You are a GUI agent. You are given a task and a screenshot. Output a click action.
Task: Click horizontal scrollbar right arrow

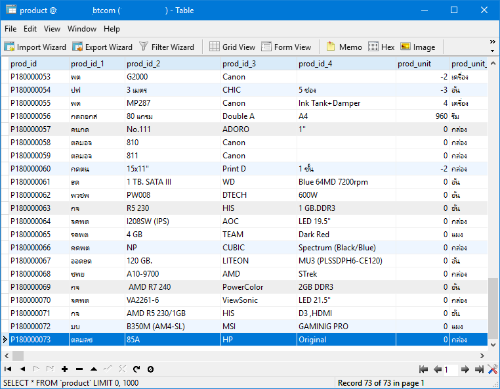482,356
